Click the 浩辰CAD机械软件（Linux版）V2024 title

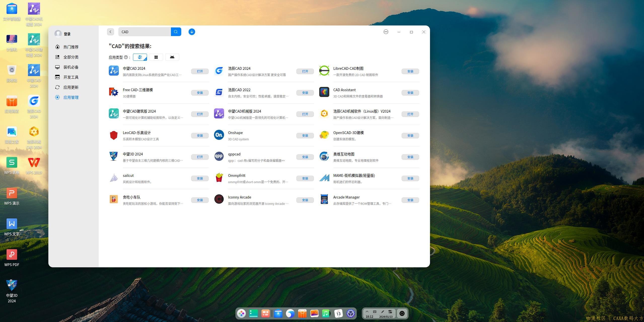[x=362, y=111]
